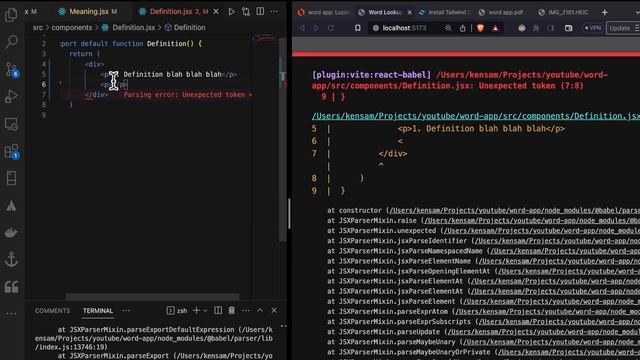Viewport: 640px width, 360px height.
Task: Go back in the browser
Action: pos(302,28)
